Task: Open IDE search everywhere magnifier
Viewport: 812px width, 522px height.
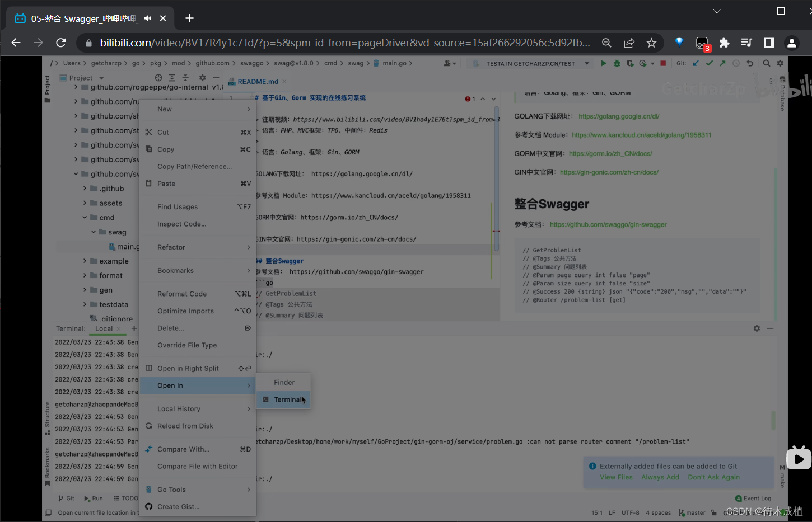Action: pyautogui.click(x=766, y=63)
